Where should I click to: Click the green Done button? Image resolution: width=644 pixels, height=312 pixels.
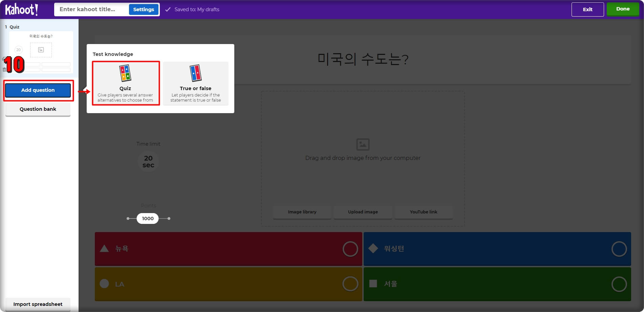point(623,9)
